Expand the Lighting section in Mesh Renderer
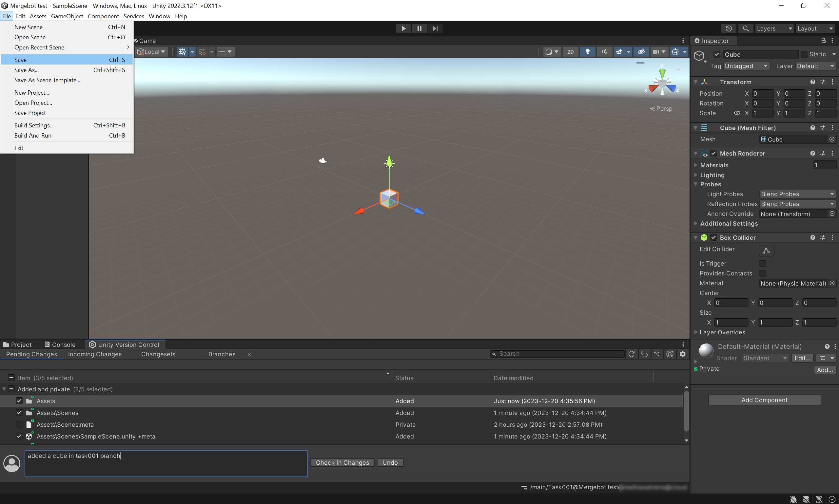 pyautogui.click(x=696, y=175)
